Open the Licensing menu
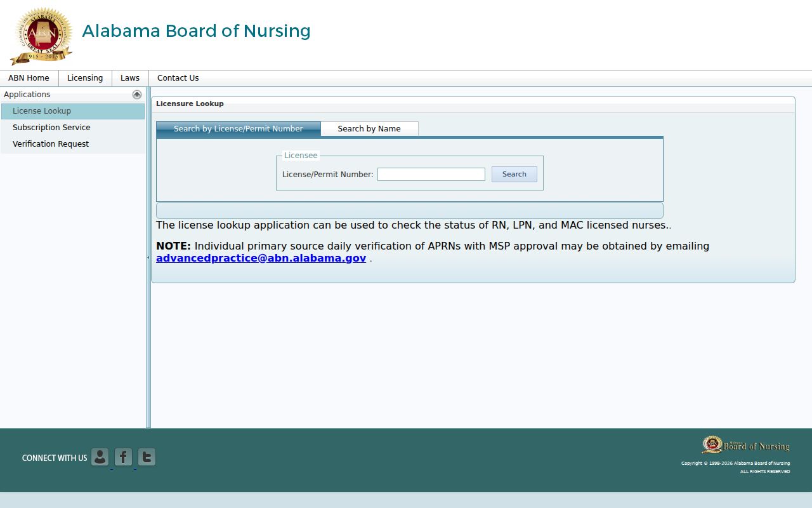Viewport: 812px width, 508px height. point(85,78)
